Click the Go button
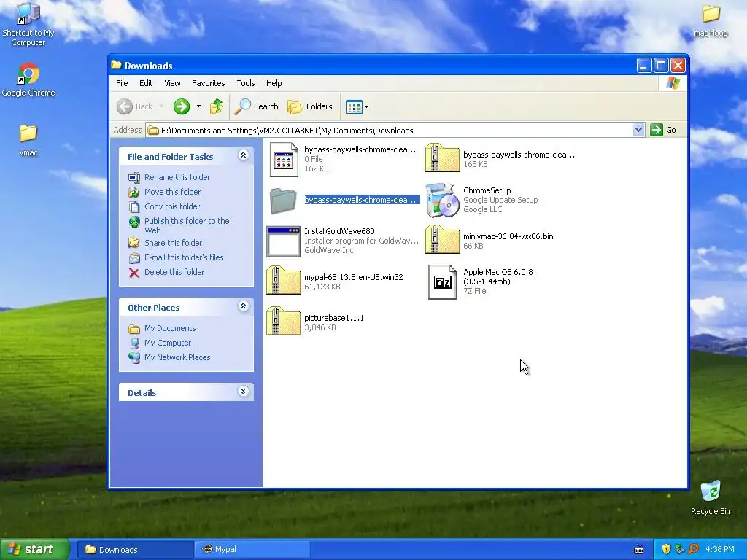Image resolution: width=747 pixels, height=560 pixels. (x=664, y=130)
